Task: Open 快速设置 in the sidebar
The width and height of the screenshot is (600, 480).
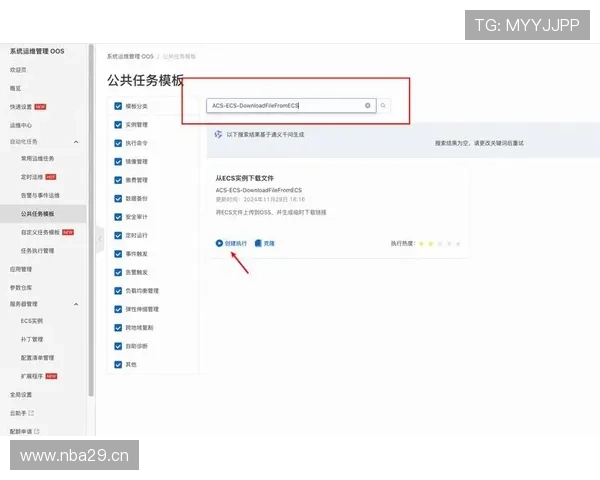Action: coord(21,107)
